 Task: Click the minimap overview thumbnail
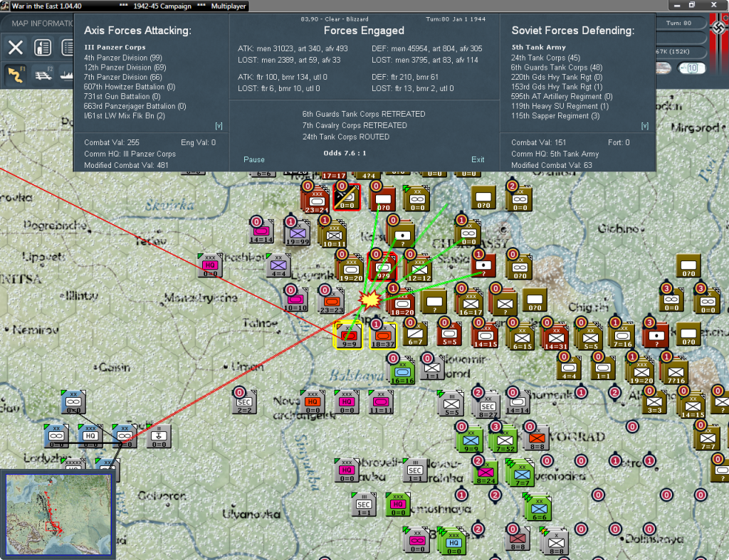58,514
